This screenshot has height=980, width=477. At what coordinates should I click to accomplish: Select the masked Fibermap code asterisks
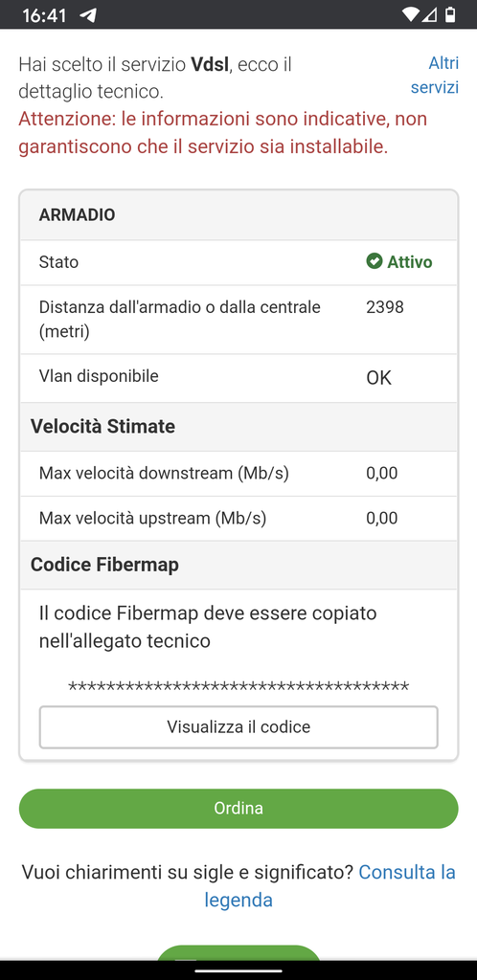(x=238, y=688)
